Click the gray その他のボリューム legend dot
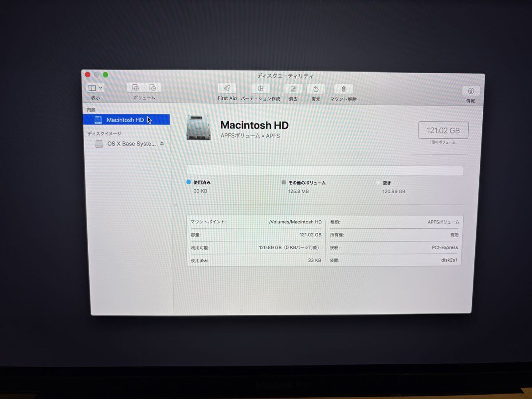Image resolution: width=532 pixels, height=399 pixels. coord(283,182)
